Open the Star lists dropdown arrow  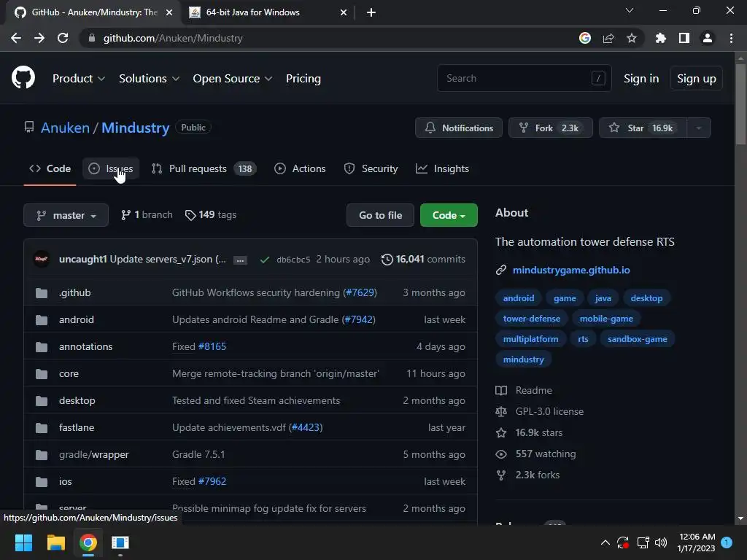(699, 128)
